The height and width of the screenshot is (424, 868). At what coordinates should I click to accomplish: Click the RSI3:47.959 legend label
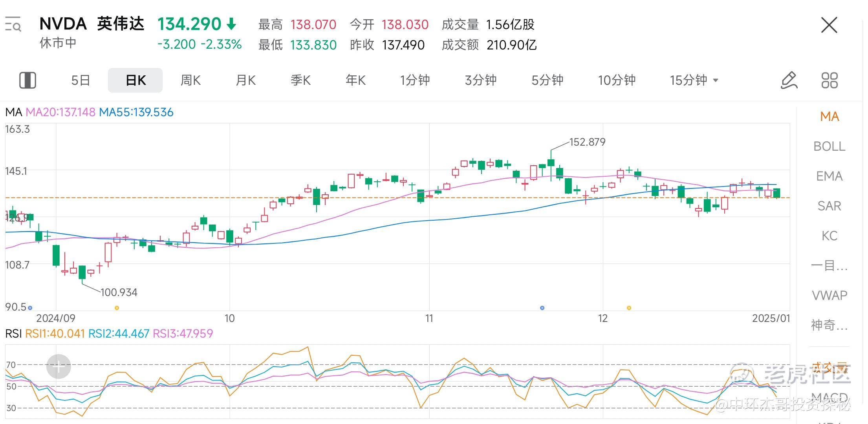pyautogui.click(x=183, y=334)
